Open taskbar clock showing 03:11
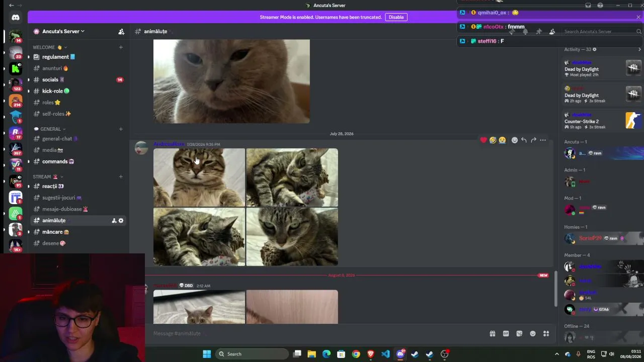The width and height of the screenshot is (644, 362). pyautogui.click(x=630, y=354)
